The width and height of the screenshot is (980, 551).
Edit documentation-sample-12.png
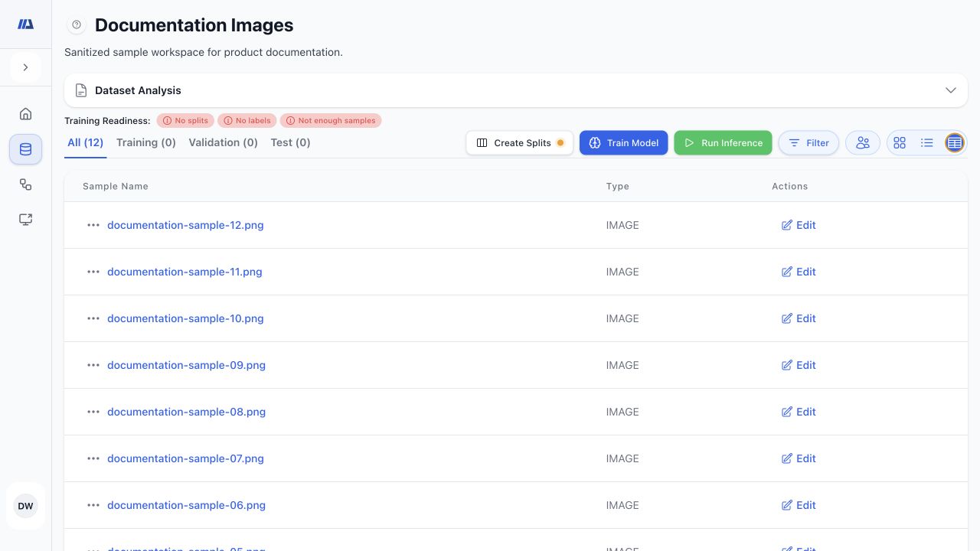coord(799,225)
